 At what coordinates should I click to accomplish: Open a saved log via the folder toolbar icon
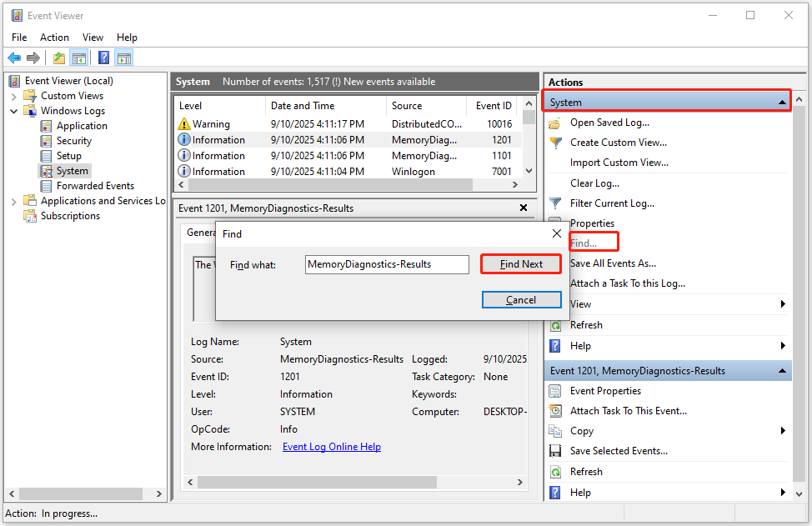(58, 57)
